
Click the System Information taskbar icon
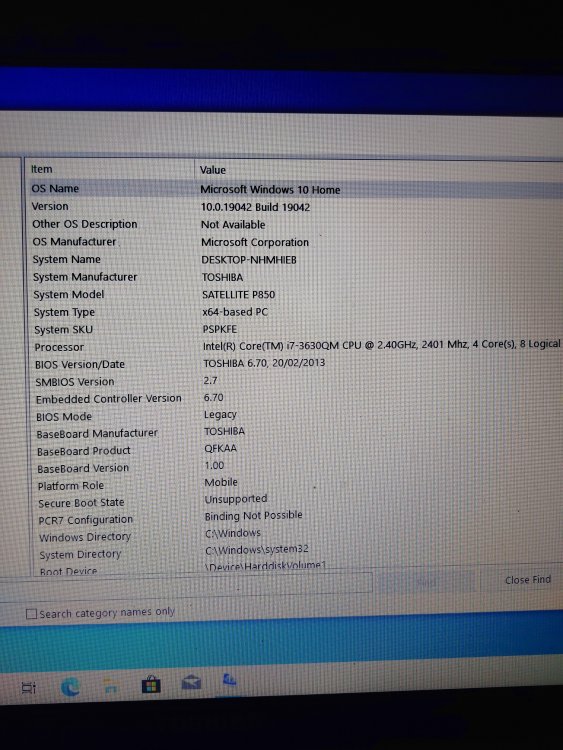click(x=230, y=679)
